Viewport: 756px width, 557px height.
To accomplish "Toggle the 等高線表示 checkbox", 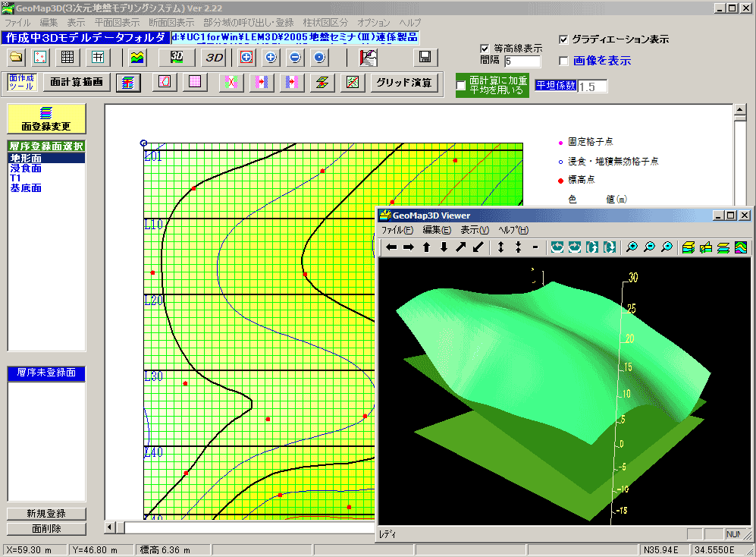I will click(x=485, y=49).
